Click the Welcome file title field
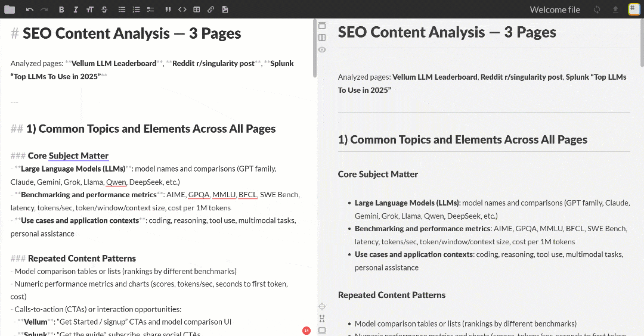 pos(555,10)
